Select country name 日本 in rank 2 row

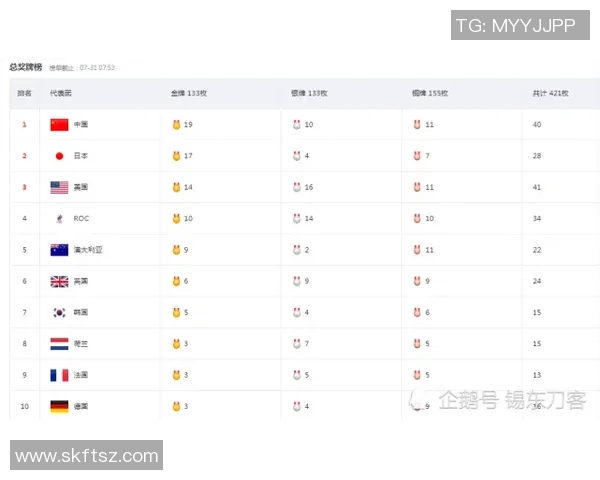81,156
